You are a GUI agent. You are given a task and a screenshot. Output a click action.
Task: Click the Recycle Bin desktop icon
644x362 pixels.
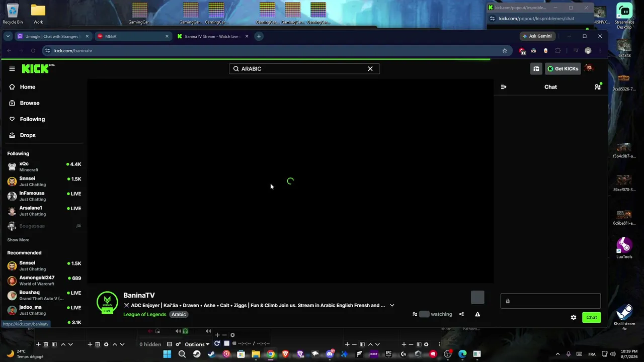point(13,14)
